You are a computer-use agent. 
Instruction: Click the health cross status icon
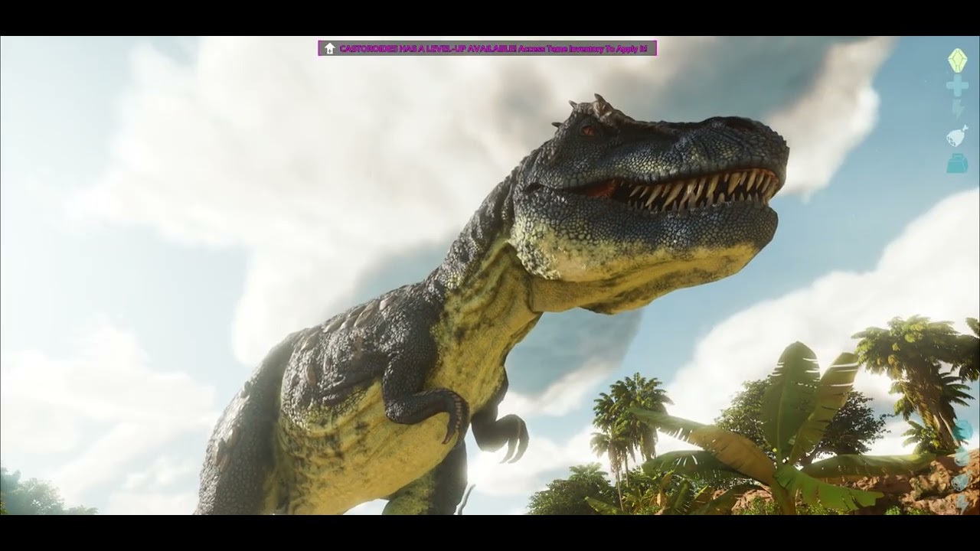(x=957, y=86)
